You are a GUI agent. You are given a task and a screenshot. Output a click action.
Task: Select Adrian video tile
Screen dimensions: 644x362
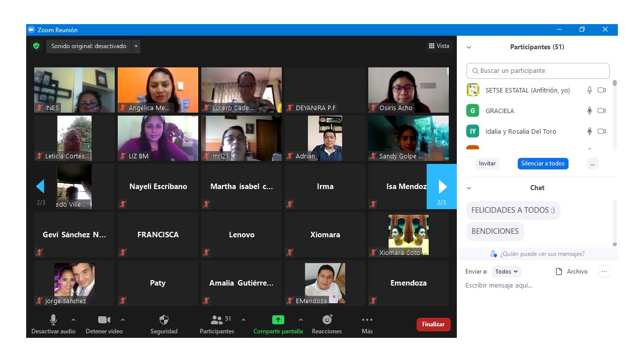click(325, 138)
